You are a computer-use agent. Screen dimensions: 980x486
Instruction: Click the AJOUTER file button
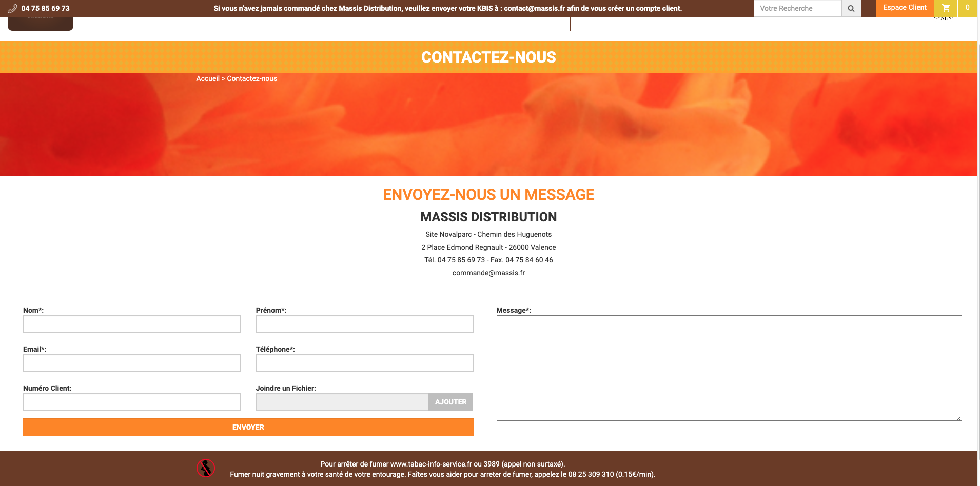(x=450, y=402)
